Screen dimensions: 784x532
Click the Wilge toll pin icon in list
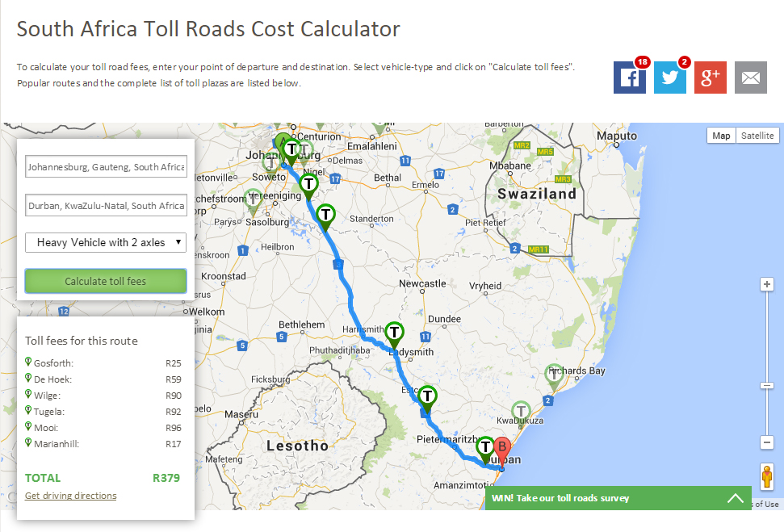click(28, 394)
